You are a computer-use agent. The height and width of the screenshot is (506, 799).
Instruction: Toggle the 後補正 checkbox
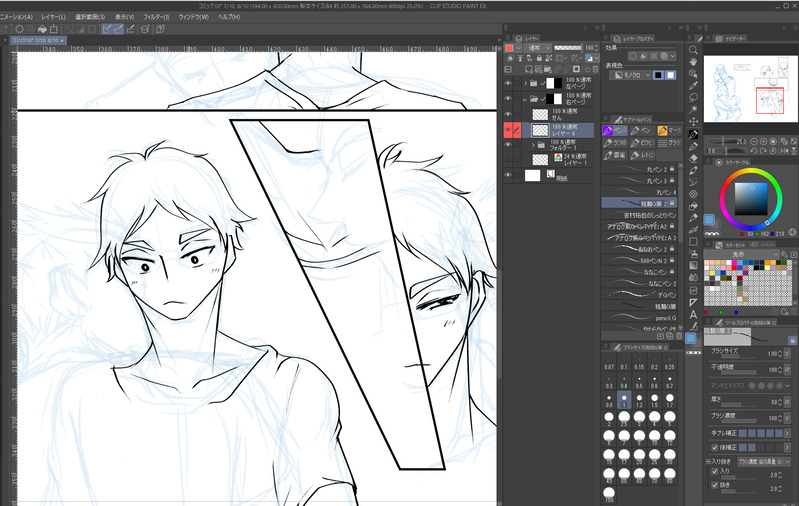point(715,447)
